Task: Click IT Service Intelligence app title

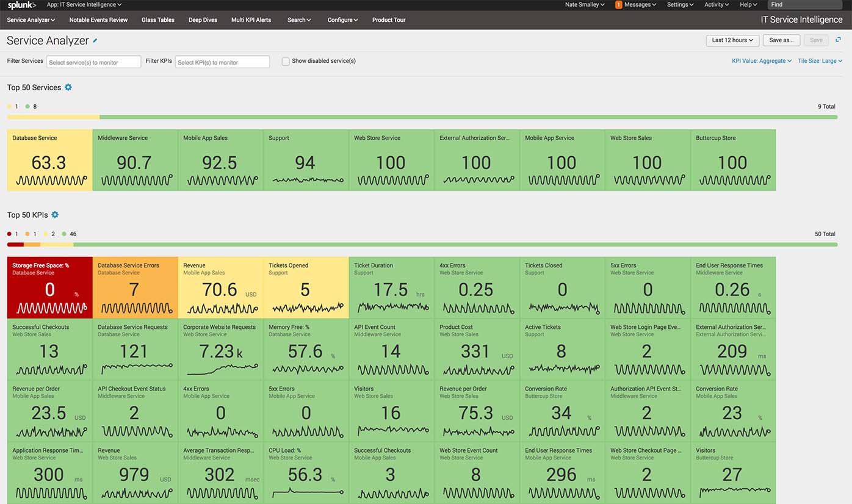Action: (801, 20)
